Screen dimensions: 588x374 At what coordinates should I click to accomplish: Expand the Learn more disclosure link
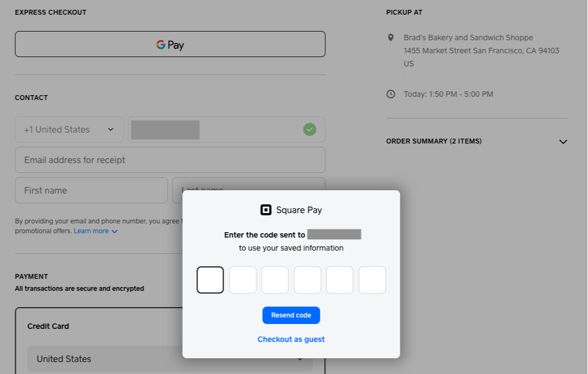96,231
